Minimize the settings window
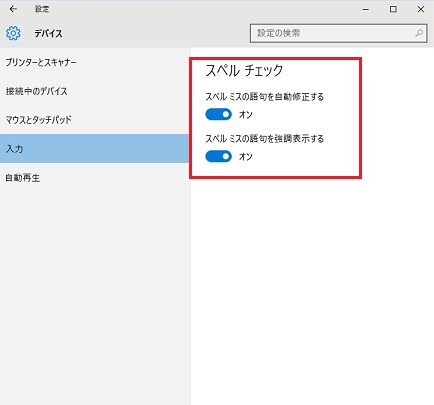 click(x=366, y=9)
